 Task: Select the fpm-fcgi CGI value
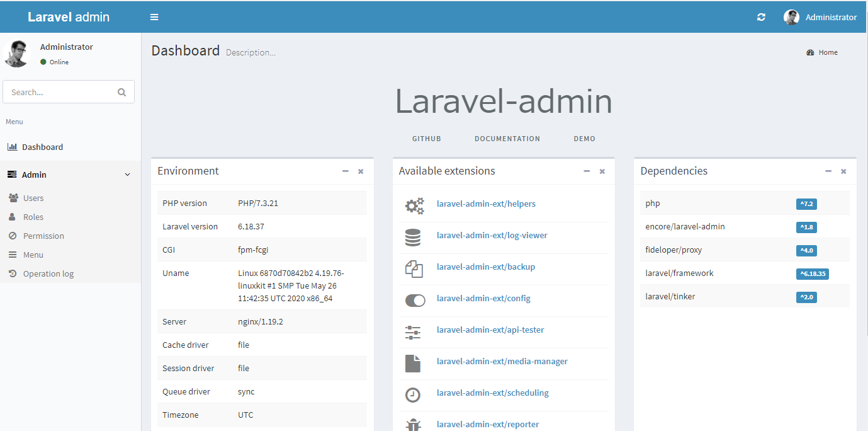point(253,250)
